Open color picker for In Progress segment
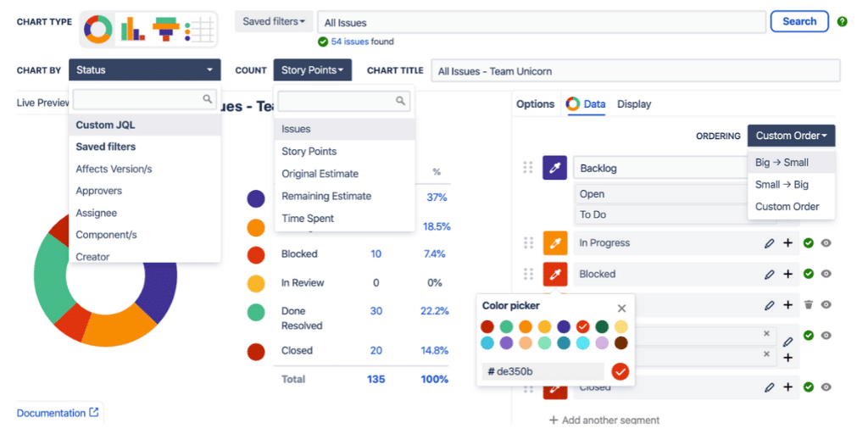868x434 pixels. [554, 242]
